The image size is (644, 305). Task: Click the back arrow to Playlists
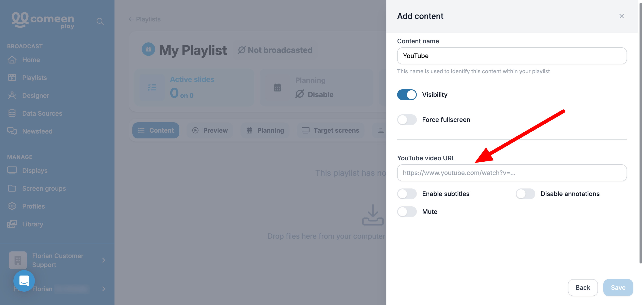coord(131,19)
